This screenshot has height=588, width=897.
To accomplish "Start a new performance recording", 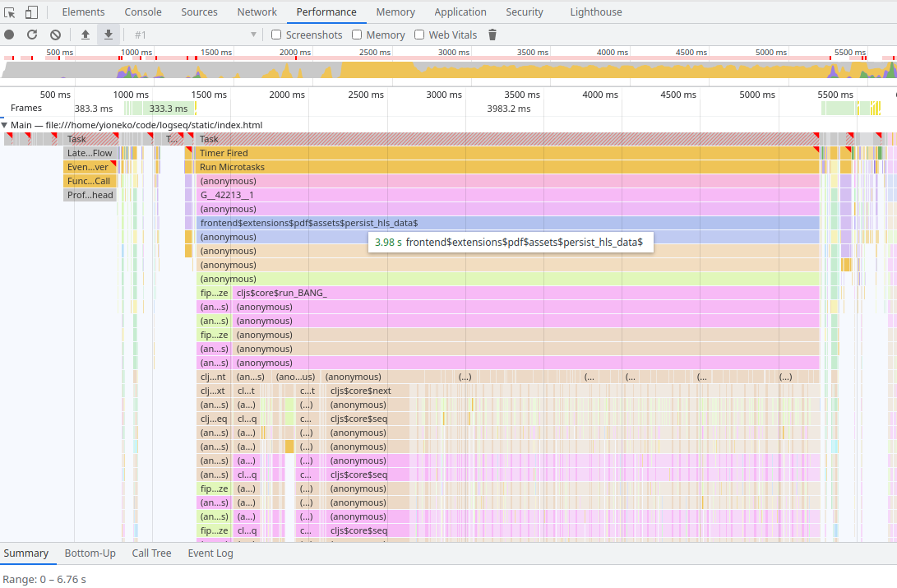I will pyautogui.click(x=8, y=35).
